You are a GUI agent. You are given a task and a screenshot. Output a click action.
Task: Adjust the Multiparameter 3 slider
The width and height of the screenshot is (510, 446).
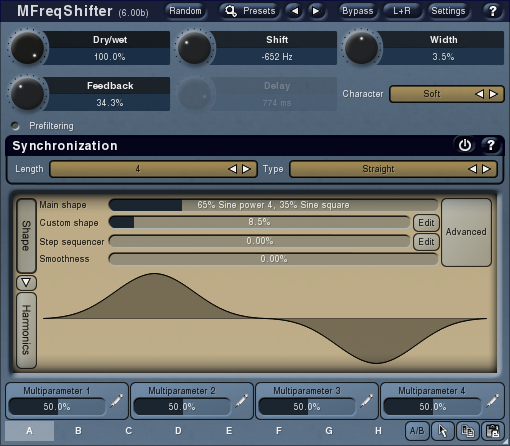point(307,407)
